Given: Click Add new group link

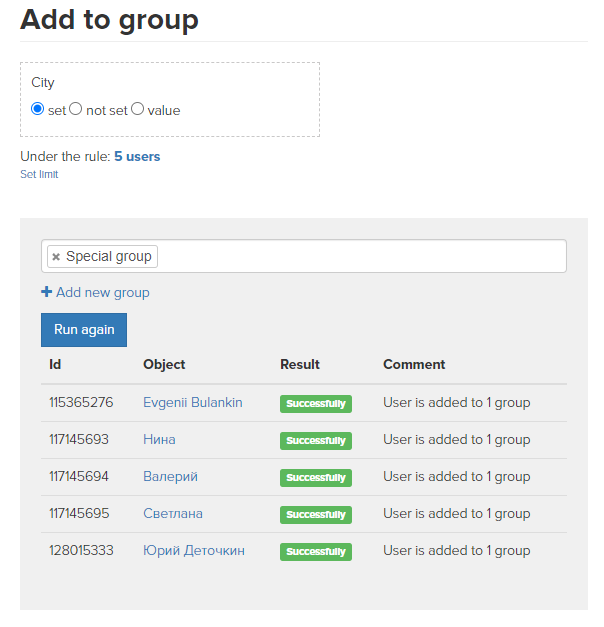Looking at the screenshot, I should click(103, 292).
